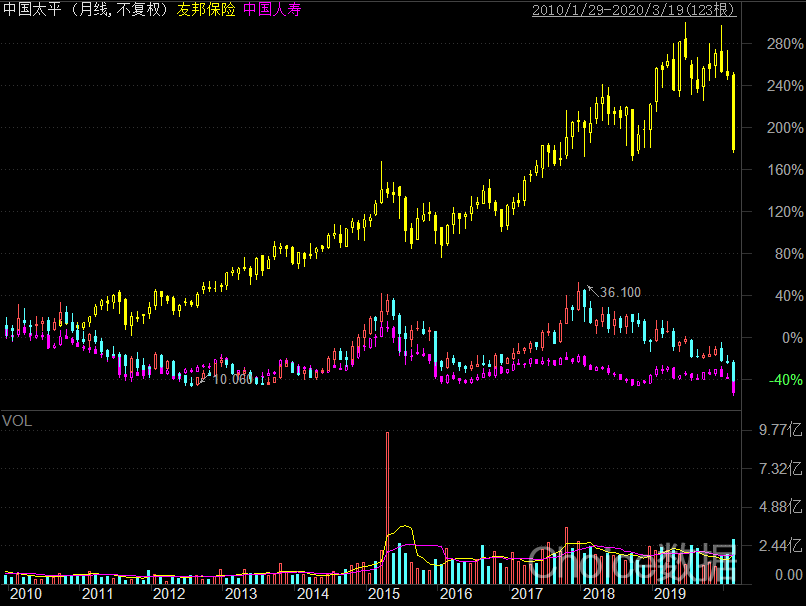Image resolution: width=806 pixels, height=606 pixels.
Task: Click the 2018 year label on time axis
Action: (x=599, y=594)
